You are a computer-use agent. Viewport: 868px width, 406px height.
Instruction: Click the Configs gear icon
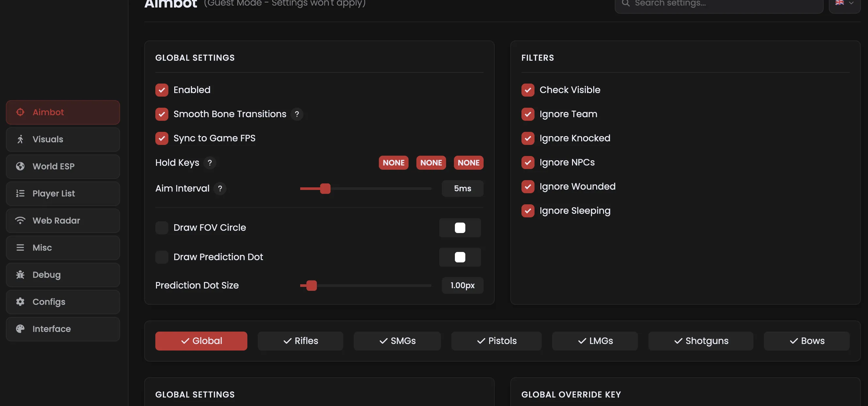point(20,302)
